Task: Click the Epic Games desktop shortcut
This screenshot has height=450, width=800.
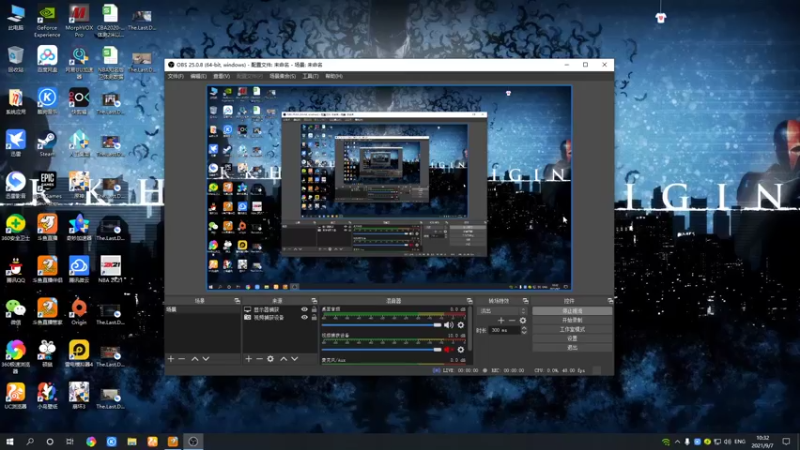Action: pos(47,186)
